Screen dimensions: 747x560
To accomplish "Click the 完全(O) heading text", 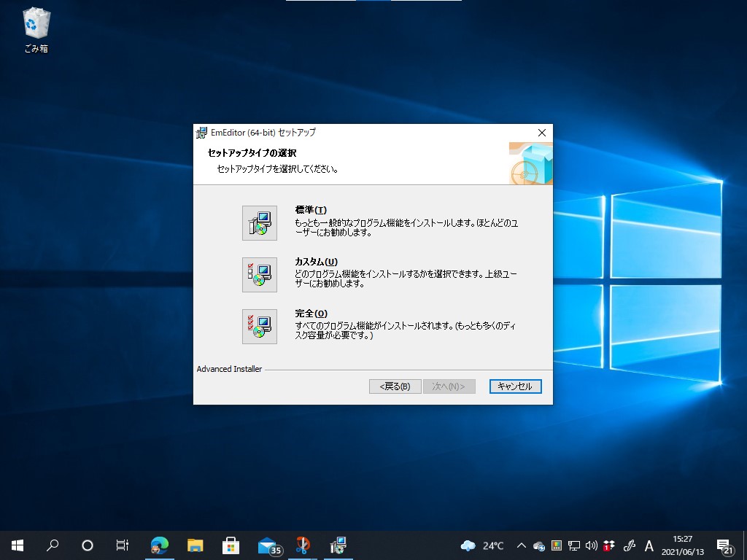I will pyautogui.click(x=311, y=314).
